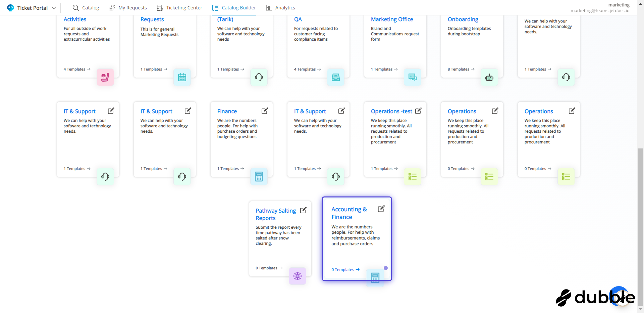
Task: Select the Catalog Builder tab
Action: click(x=234, y=8)
